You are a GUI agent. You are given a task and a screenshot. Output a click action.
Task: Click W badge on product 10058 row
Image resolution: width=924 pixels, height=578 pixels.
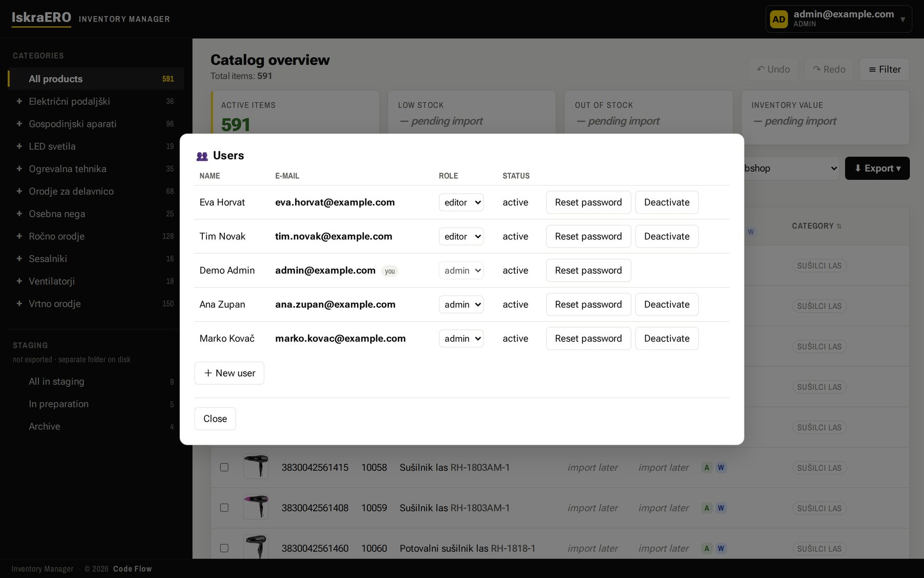(x=721, y=468)
